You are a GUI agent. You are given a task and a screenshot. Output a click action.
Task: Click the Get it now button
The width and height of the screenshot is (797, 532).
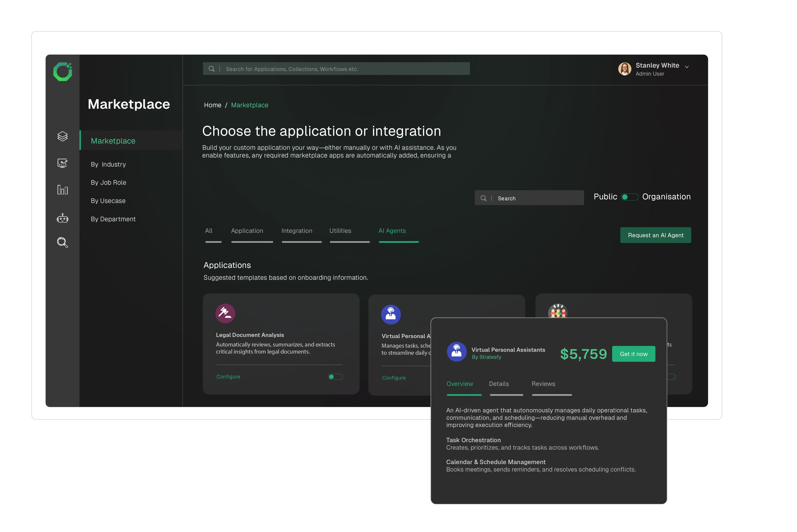[x=634, y=354]
